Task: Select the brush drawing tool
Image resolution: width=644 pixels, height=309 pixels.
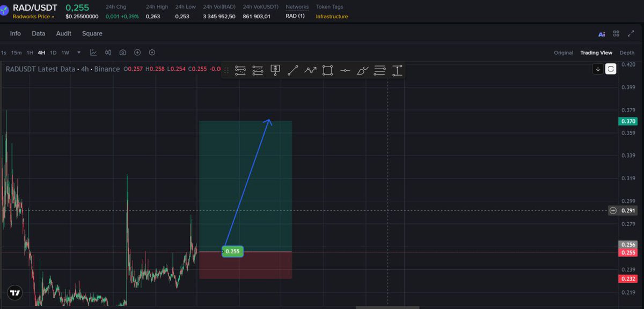Action: [363, 70]
